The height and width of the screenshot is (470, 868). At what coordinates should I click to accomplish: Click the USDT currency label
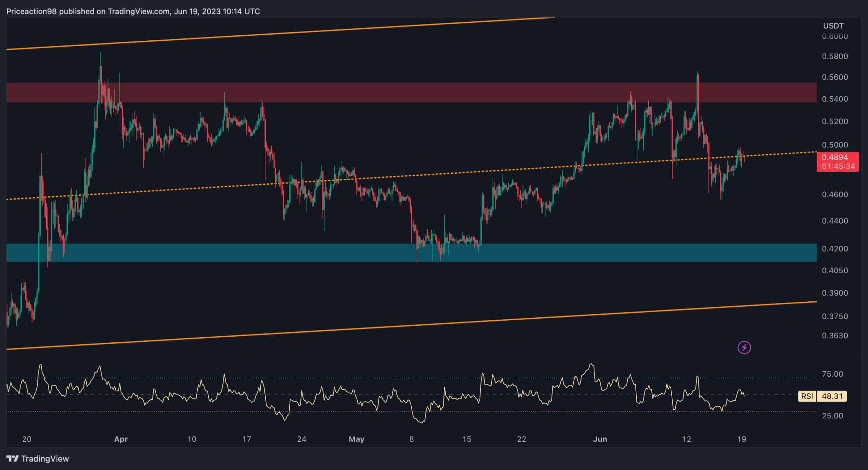click(x=833, y=25)
